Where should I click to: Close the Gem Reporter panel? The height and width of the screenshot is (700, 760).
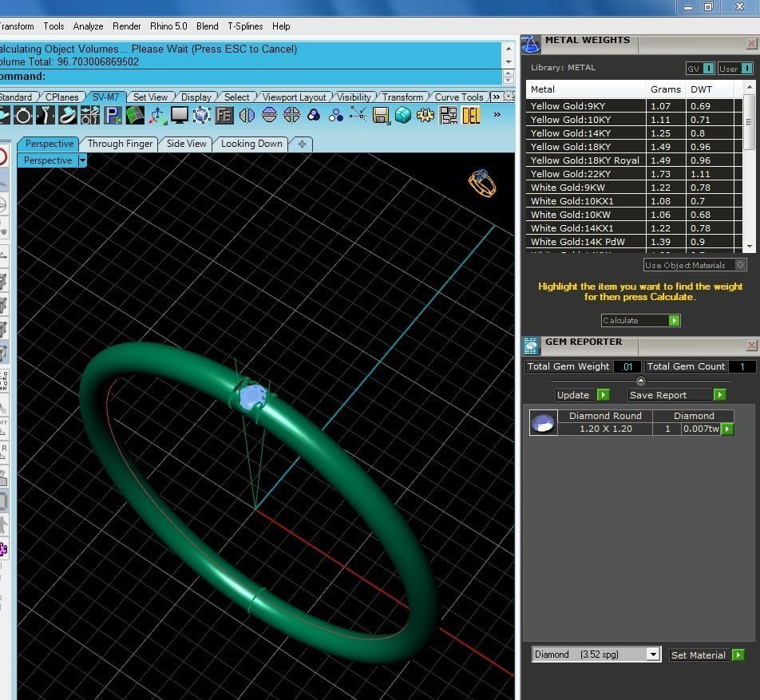(x=752, y=345)
